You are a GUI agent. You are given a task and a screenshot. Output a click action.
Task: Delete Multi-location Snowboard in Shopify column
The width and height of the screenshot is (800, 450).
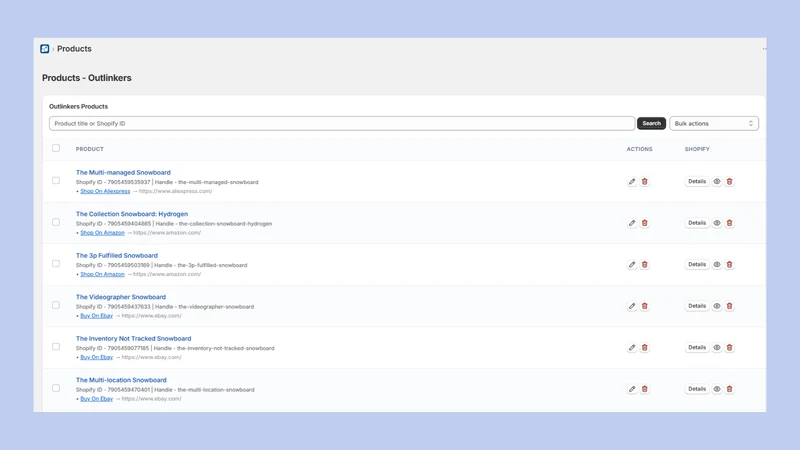(x=730, y=389)
